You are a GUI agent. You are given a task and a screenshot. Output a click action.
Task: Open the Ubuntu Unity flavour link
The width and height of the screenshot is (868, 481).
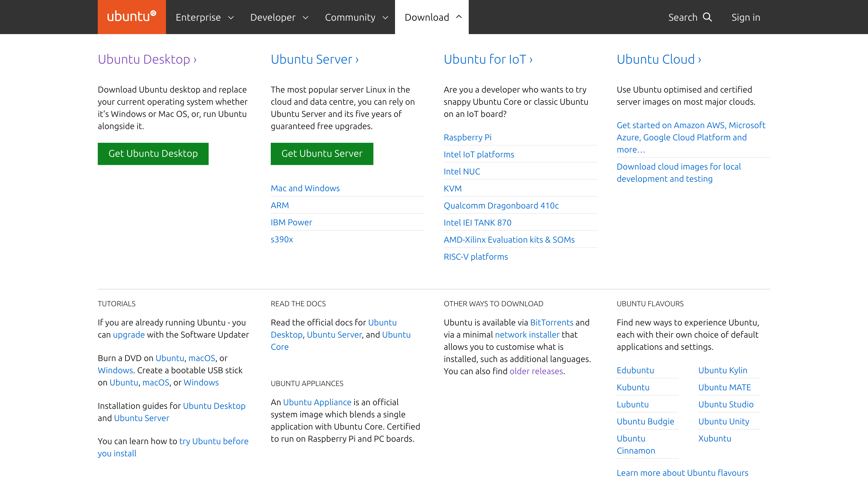[723, 422]
